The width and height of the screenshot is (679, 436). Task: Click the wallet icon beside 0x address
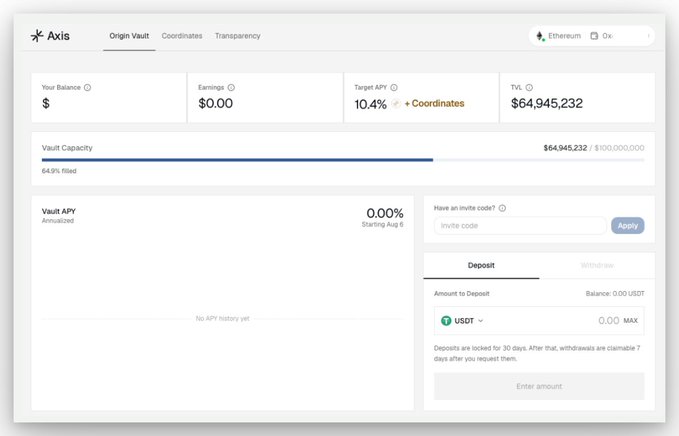(x=594, y=36)
